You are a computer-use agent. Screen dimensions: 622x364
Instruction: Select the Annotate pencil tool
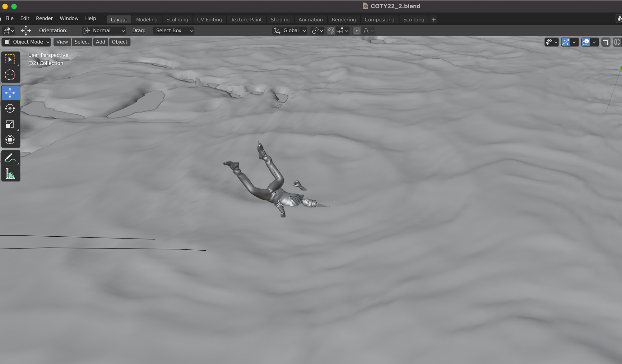coord(10,158)
